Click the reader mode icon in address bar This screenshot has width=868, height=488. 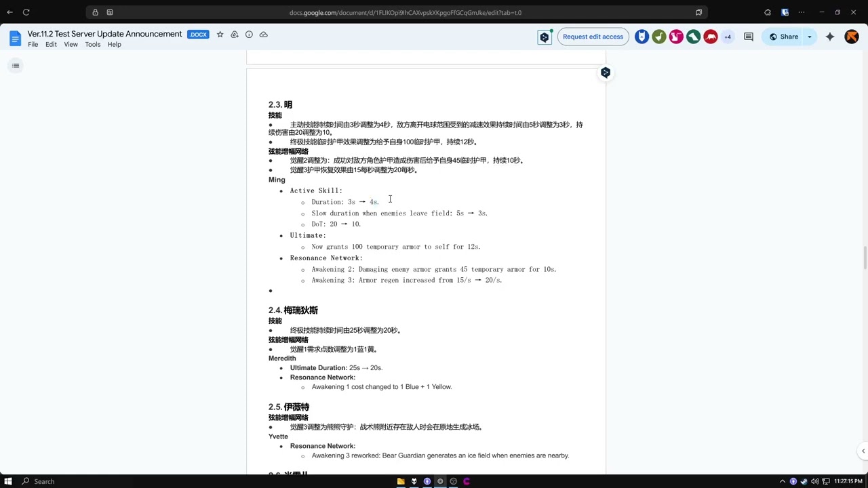(698, 12)
